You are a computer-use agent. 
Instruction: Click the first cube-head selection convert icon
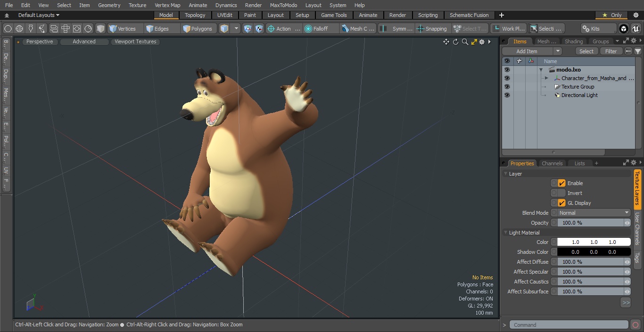248,29
